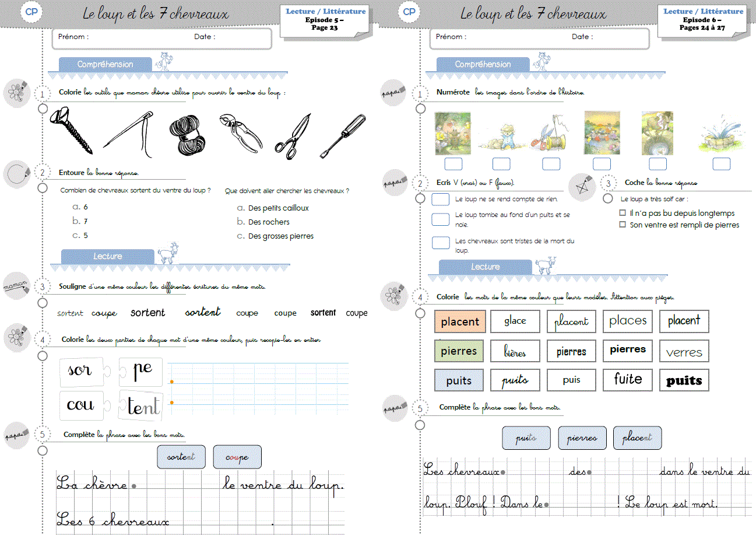Click the "fuite" word box
This screenshot has width=756, height=535.
[x=628, y=380]
